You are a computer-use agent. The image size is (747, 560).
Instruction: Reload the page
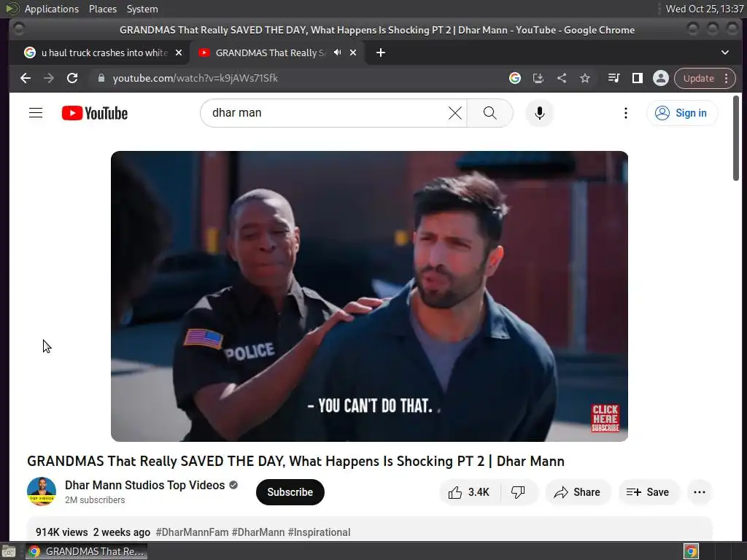[72, 78]
